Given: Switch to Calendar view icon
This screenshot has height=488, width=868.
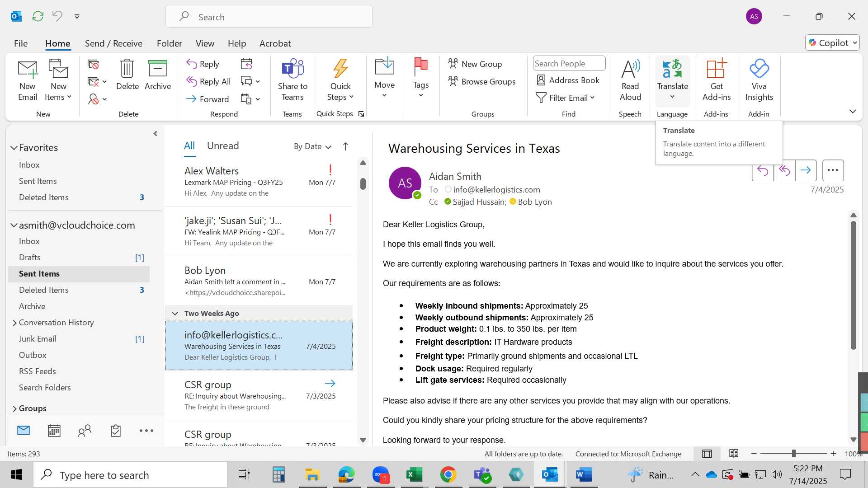Looking at the screenshot, I should click(x=54, y=431).
